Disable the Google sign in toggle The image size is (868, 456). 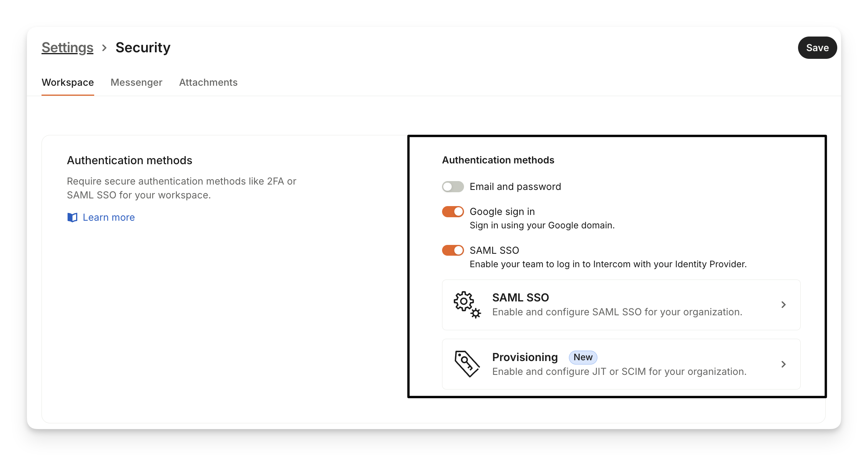pos(453,212)
